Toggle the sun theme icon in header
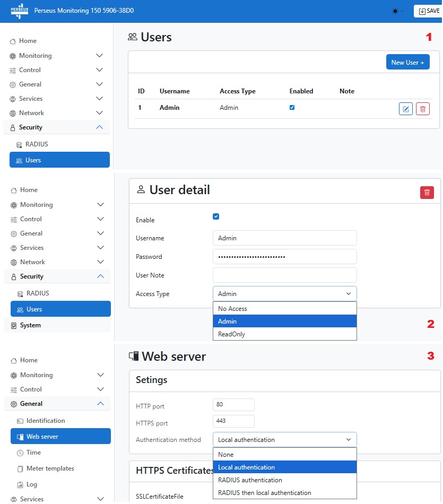This screenshot has height=504, width=443. coord(396,11)
